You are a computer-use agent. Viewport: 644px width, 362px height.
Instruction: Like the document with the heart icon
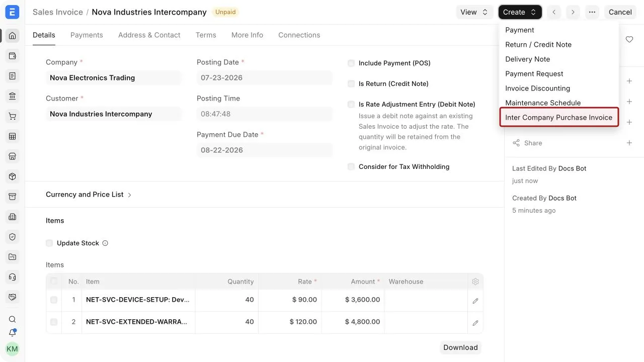(629, 39)
